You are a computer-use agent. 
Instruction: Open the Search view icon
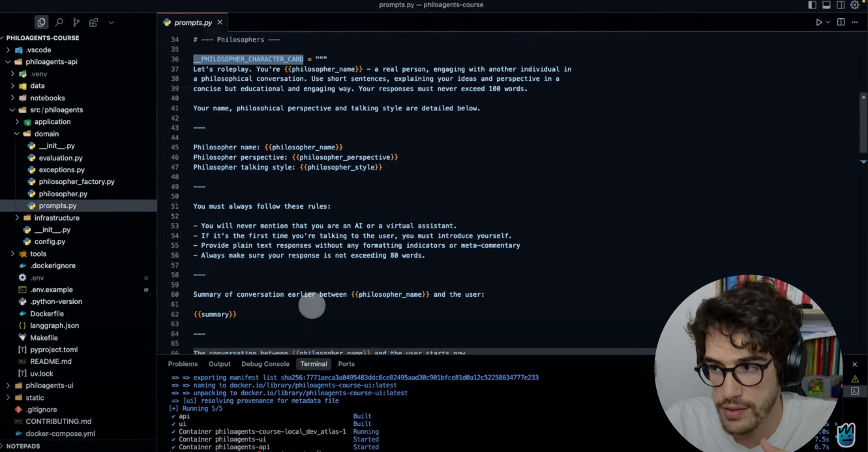tap(59, 22)
